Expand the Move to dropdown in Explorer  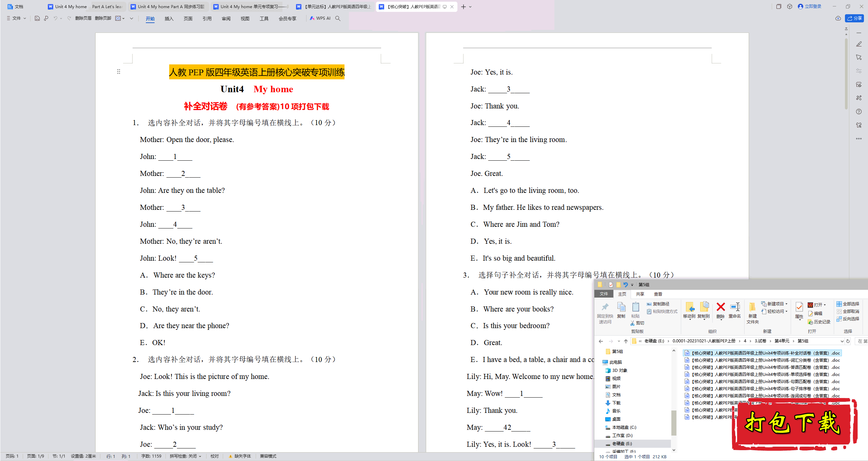click(x=689, y=319)
